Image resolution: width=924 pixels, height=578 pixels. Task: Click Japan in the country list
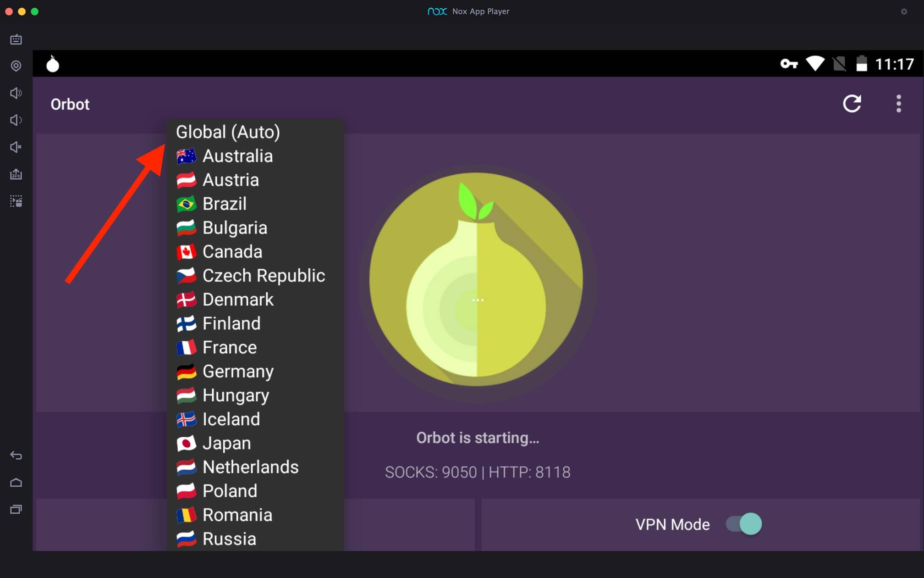coord(226,443)
